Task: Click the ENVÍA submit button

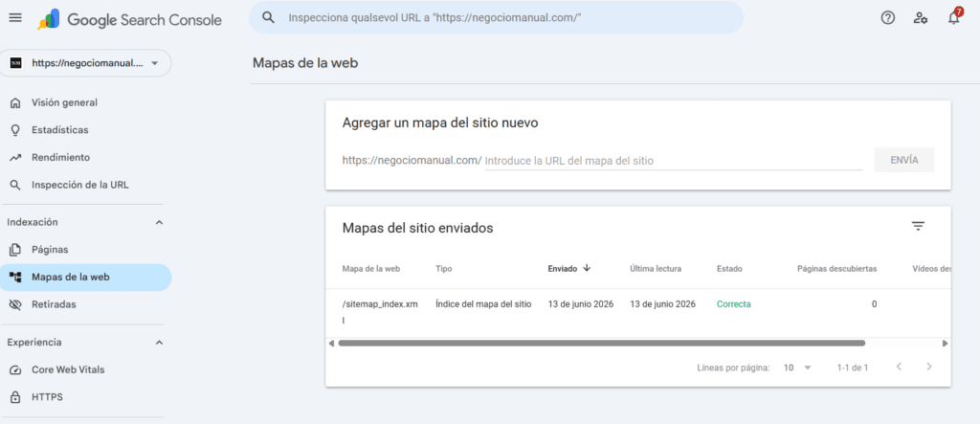Action: pyautogui.click(x=903, y=160)
